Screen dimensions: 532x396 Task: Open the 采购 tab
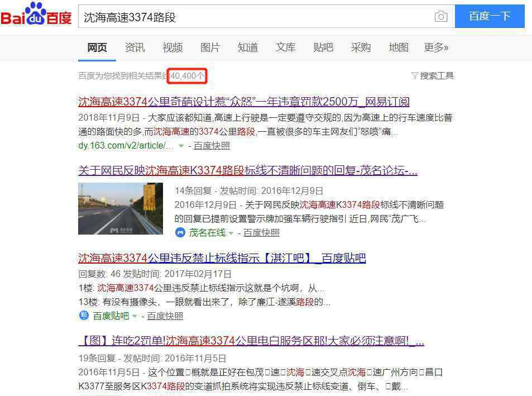[361, 47]
